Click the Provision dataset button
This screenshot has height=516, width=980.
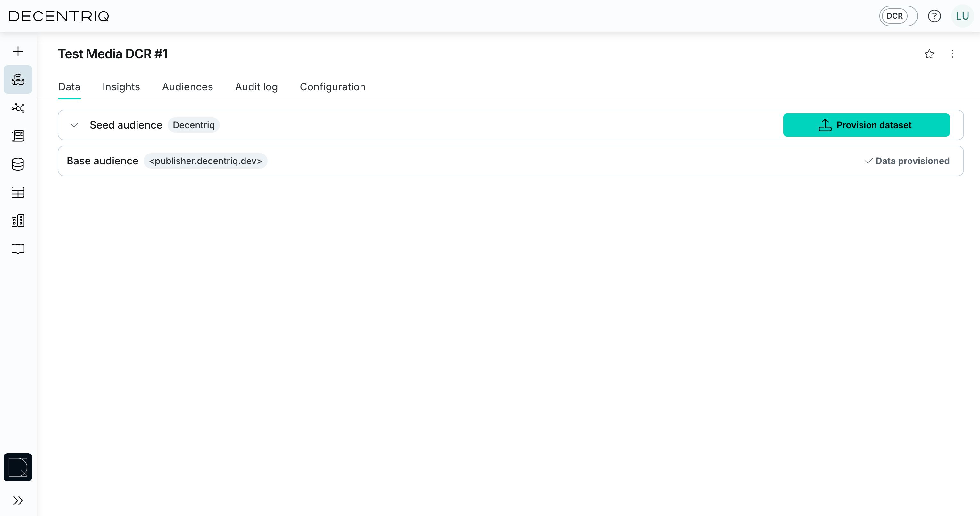point(866,125)
